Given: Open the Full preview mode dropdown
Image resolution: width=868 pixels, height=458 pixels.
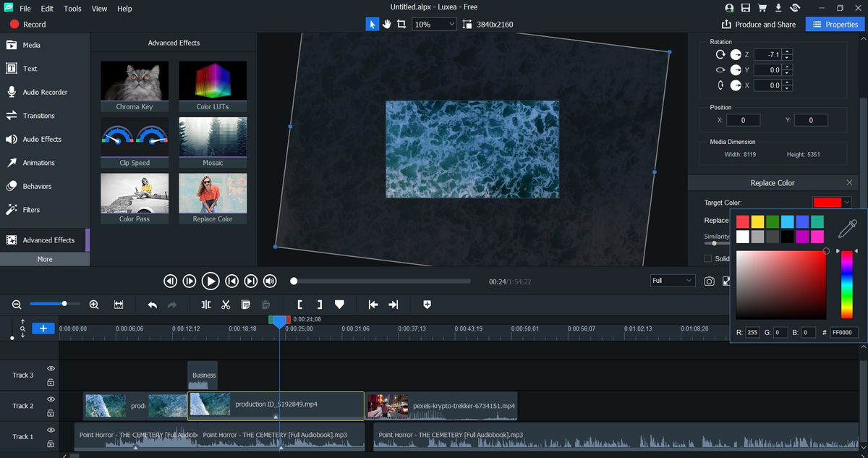Looking at the screenshot, I should point(672,281).
